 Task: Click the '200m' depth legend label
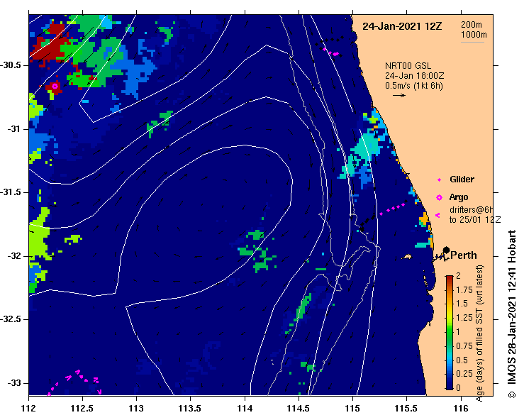click(x=472, y=24)
